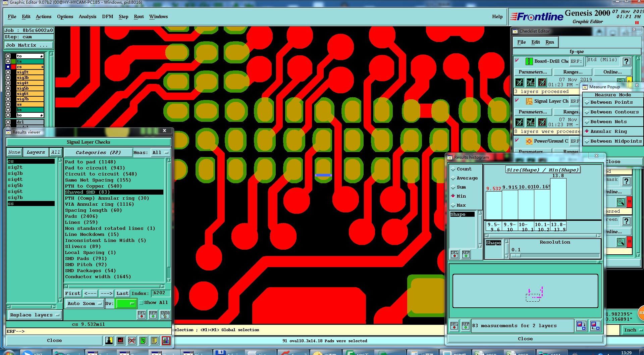Click the First button in Results viewer
644x355 pixels.
click(x=73, y=294)
